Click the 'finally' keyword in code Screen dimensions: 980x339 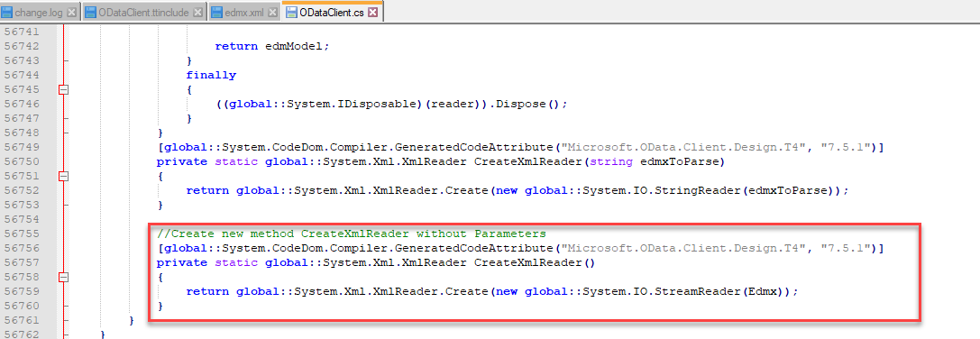pos(211,75)
